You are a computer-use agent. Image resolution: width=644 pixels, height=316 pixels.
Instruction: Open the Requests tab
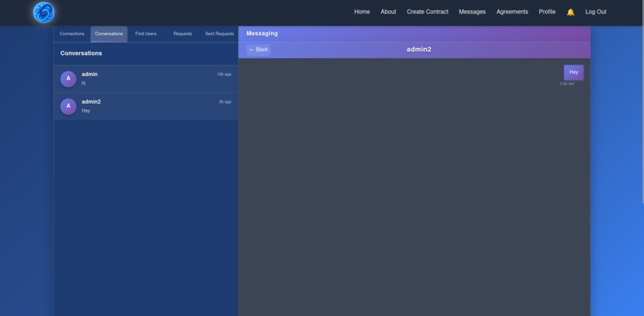[x=183, y=34]
